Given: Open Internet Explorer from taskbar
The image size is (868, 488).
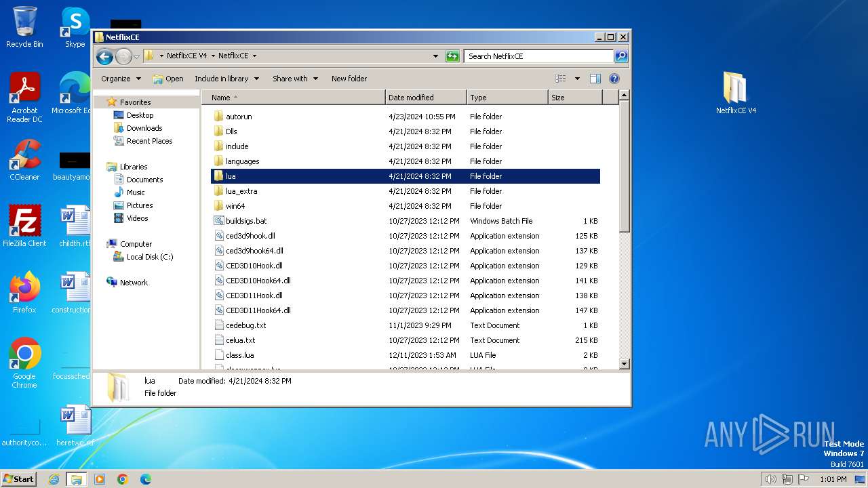Looking at the screenshot, I should (x=54, y=479).
